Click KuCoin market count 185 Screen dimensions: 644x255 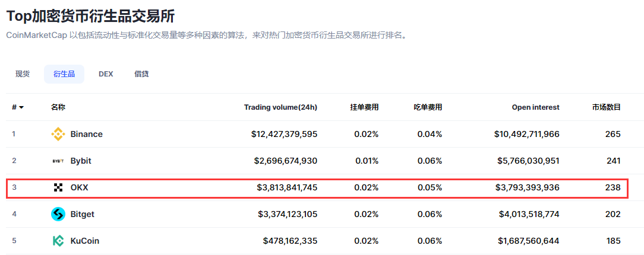pyautogui.click(x=613, y=241)
